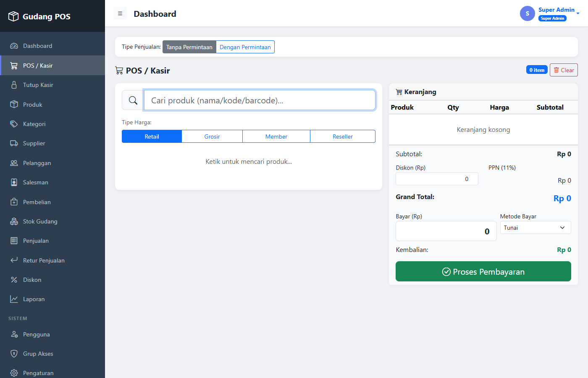The height and width of the screenshot is (378, 588).
Task: Select the Member price type
Action: click(276, 136)
